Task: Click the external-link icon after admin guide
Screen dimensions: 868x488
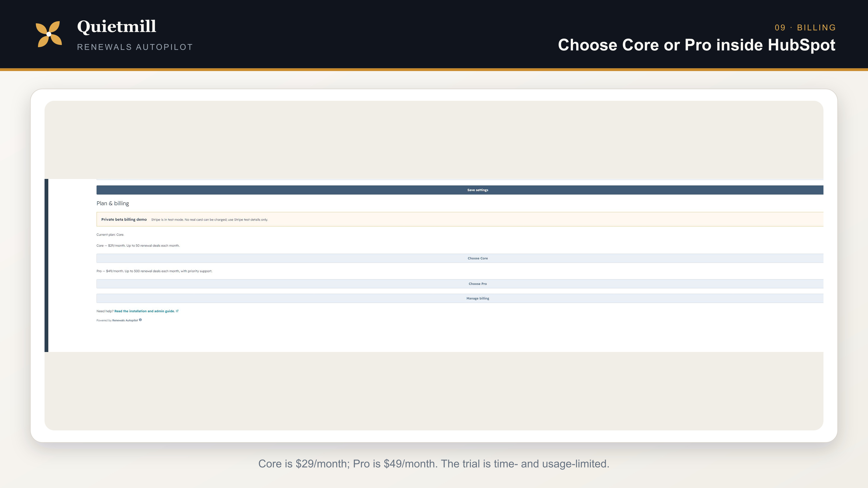Action: [x=177, y=311]
